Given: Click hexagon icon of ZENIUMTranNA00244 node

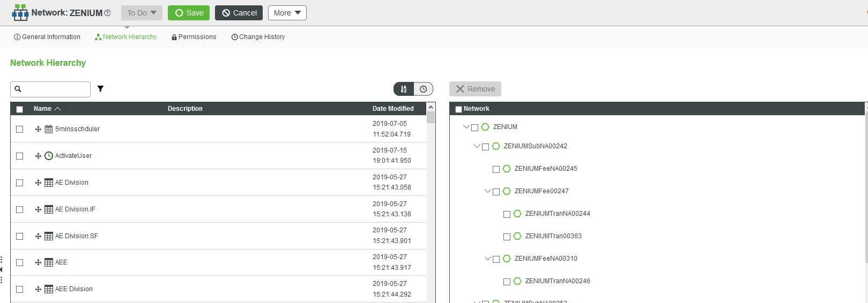Looking at the screenshot, I should 517,214.
